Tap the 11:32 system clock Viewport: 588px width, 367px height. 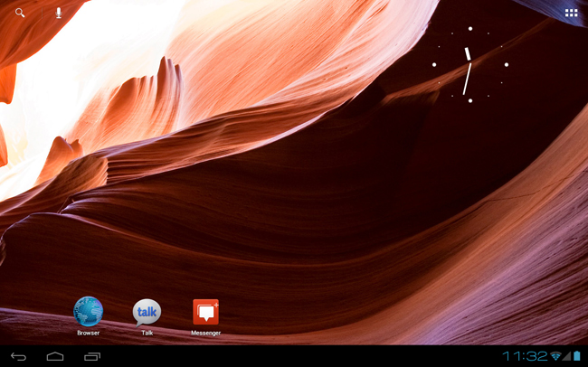[525, 356]
